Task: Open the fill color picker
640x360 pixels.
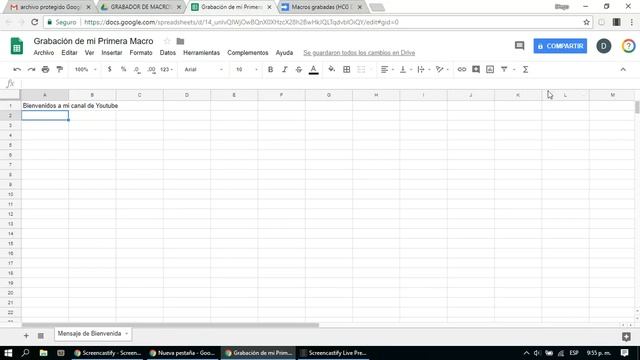Action: (331, 69)
